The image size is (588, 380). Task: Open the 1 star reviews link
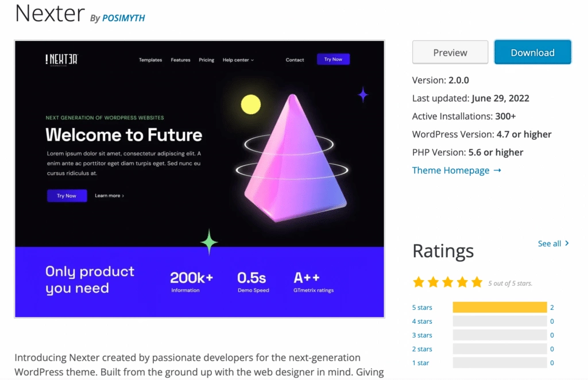point(420,363)
